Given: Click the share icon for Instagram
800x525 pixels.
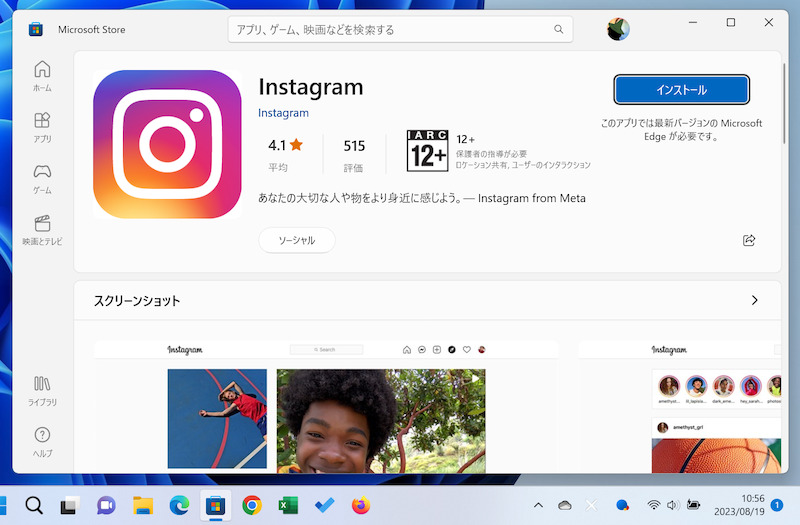Looking at the screenshot, I should click(749, 240).
